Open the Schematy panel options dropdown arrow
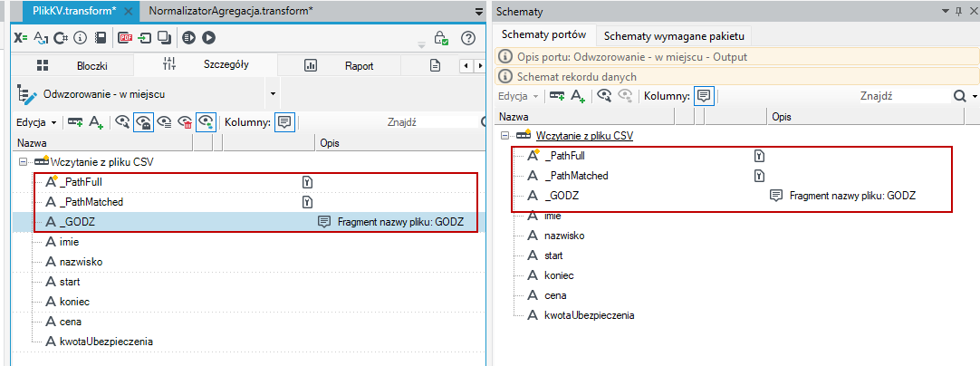Image resolution: width=980 pixels, height=366 pixels. point(946,11)
